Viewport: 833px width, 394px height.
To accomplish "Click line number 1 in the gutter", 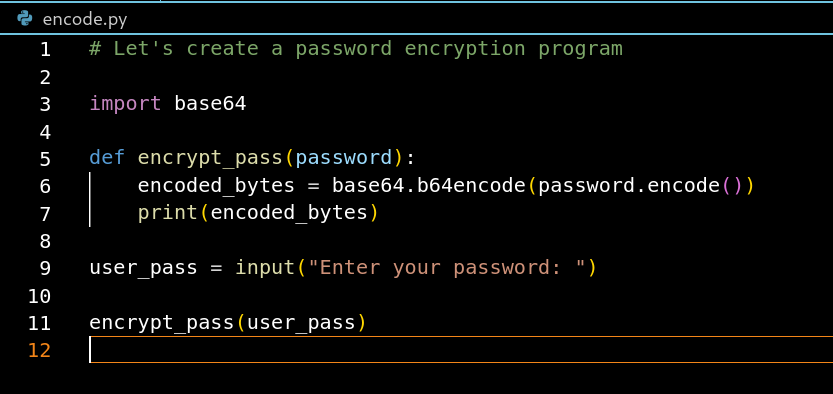I will pos(45,49).
